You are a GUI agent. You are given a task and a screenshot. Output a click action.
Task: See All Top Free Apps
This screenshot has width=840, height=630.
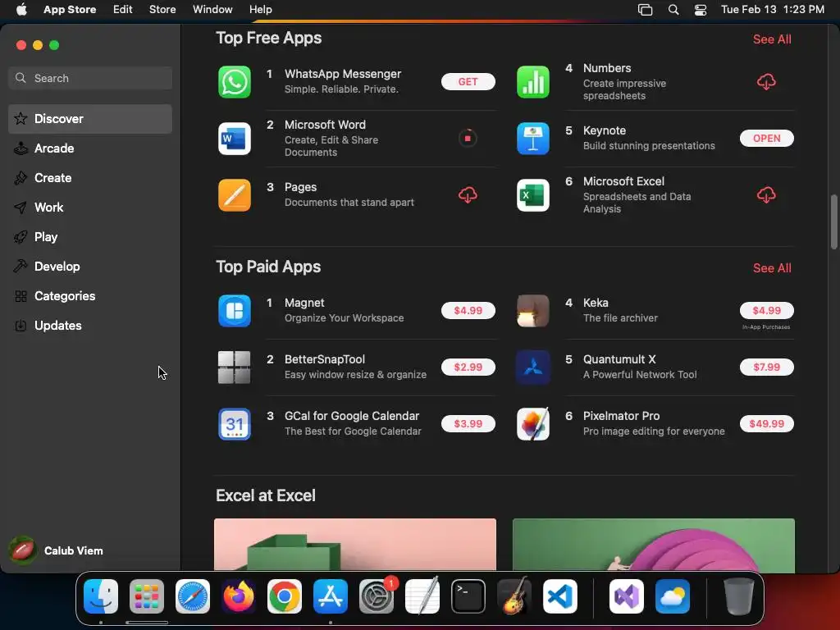(772, 39)
